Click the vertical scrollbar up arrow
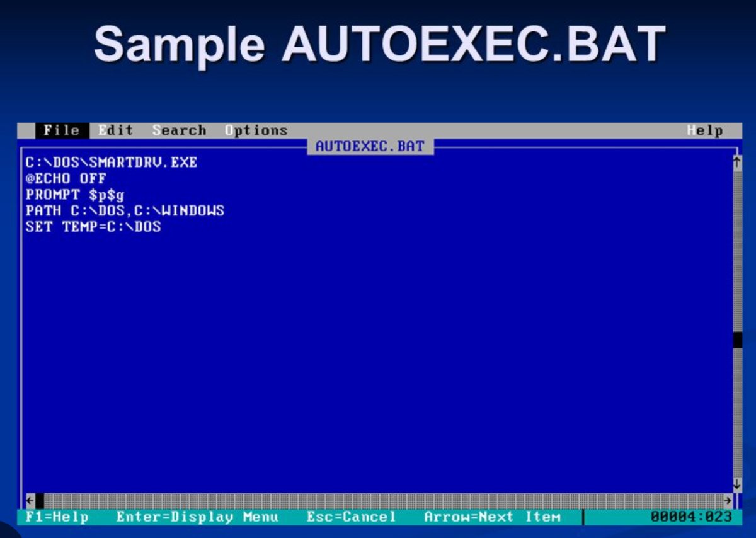 point(737,163)
